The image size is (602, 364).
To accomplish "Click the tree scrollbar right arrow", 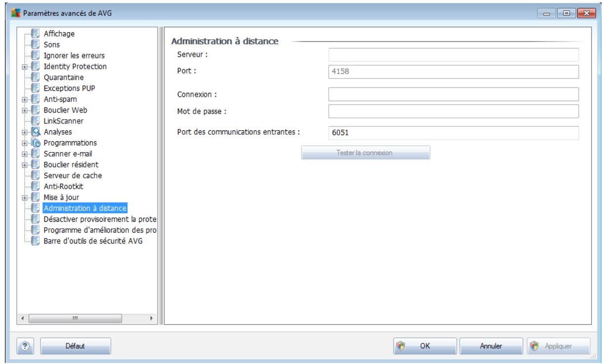I will 152,320.
